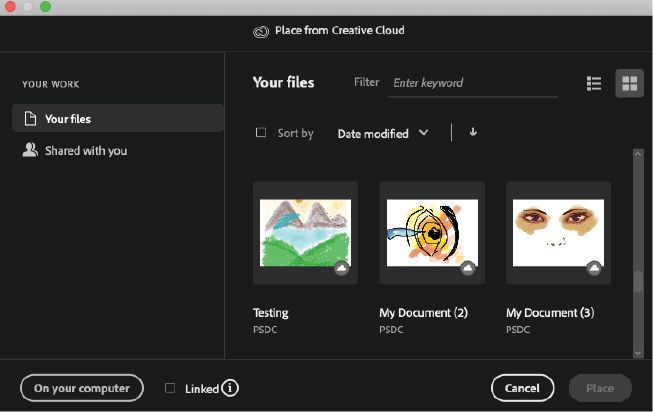This screenshot has width=653, height=412.
Task: Select the Testing file thumbnail
Action: click(x=305, y=234)
